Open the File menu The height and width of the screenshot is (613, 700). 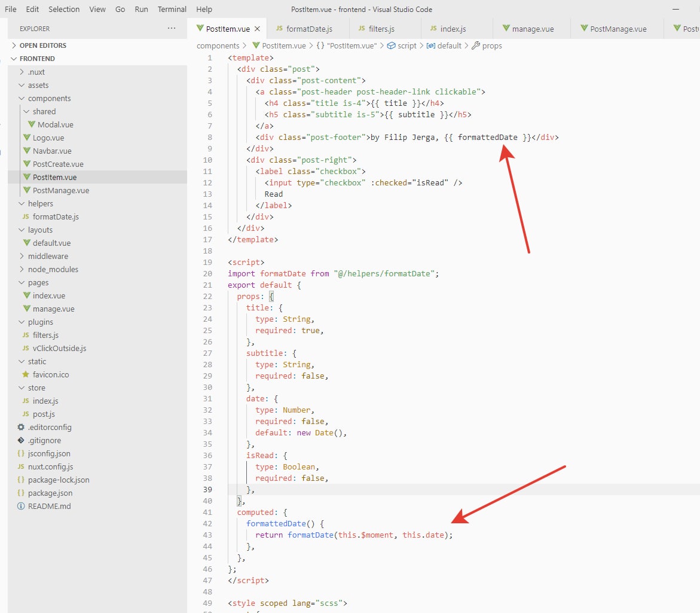(x=10, y=9)
